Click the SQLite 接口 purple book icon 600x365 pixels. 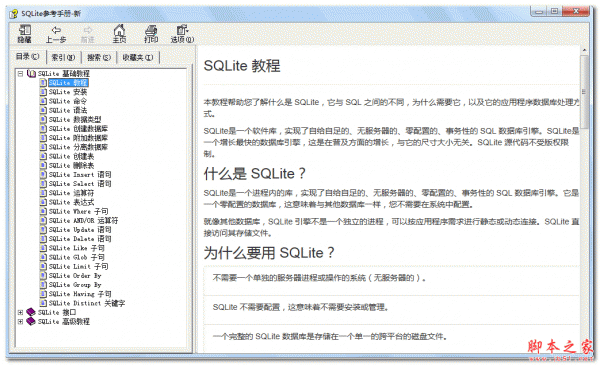tap(31, 312)
